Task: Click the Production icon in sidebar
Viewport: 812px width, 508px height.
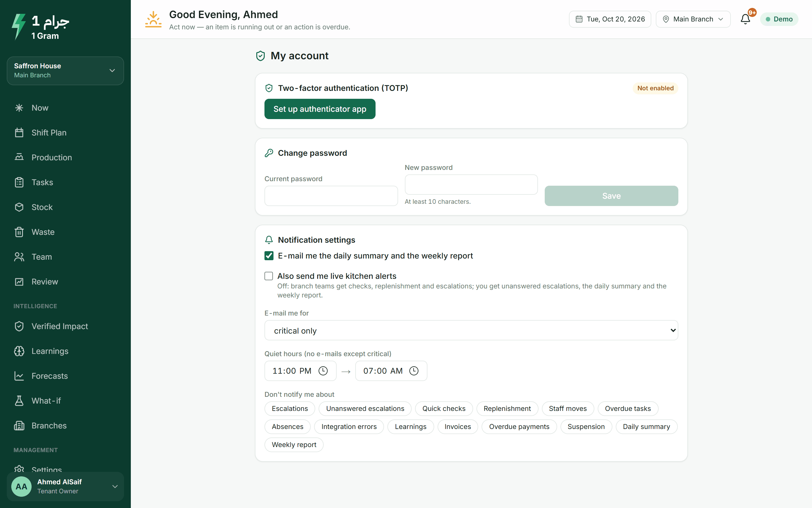Action: tap(19, 157)
